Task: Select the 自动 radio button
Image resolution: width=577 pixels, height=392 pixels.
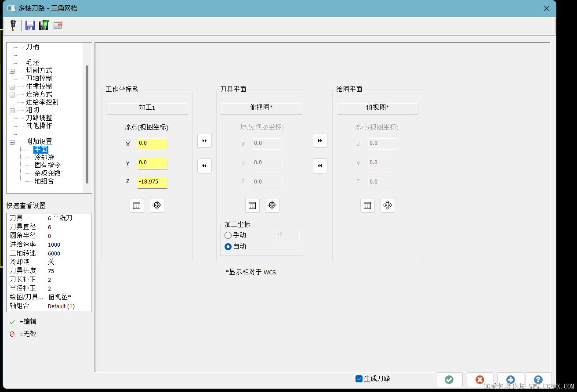Action: coord(228,247)
